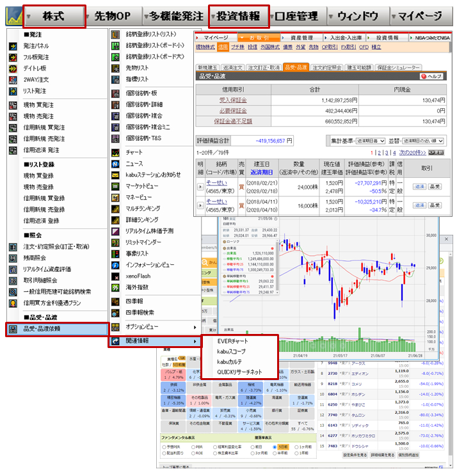Click the xenoFlash icon
Screen dimensions: 457x476
coord(115,276)
